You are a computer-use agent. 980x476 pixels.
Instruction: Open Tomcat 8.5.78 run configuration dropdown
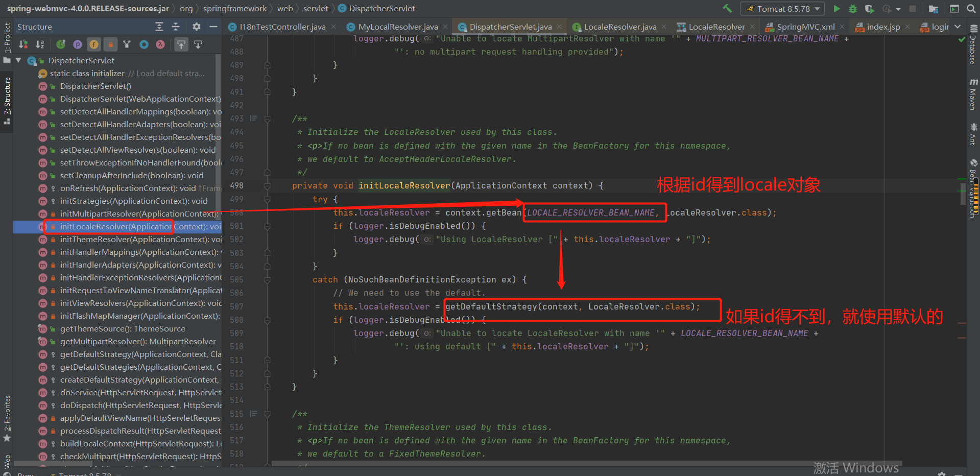[x=782, y=9]
